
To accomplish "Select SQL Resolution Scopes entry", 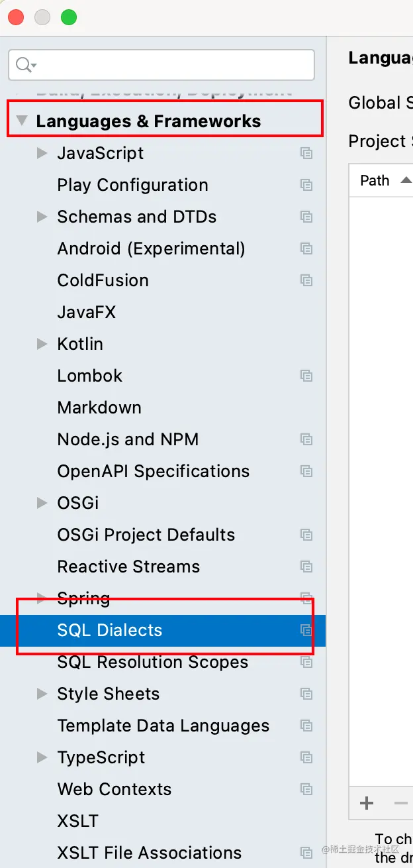I will click(152, 662).
